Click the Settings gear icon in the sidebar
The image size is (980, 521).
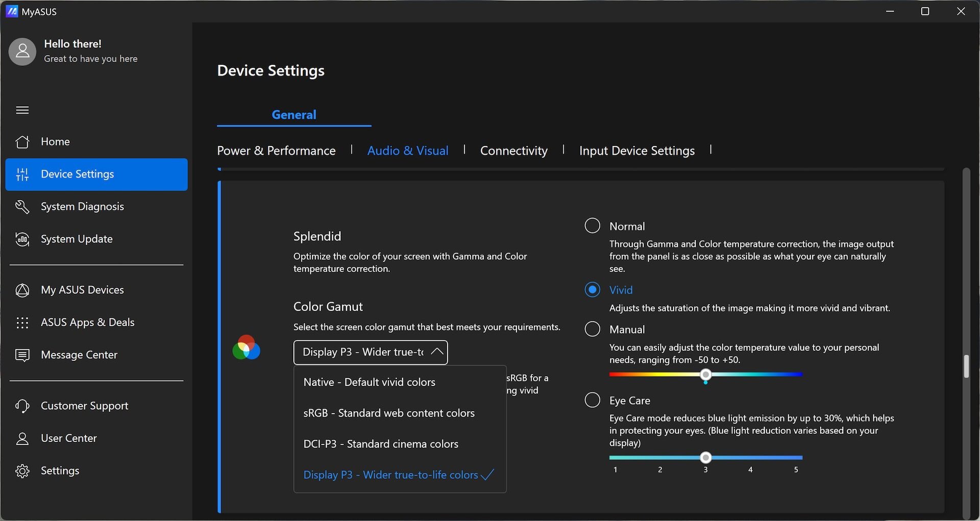pyautogui.click(x=22, y=470)
